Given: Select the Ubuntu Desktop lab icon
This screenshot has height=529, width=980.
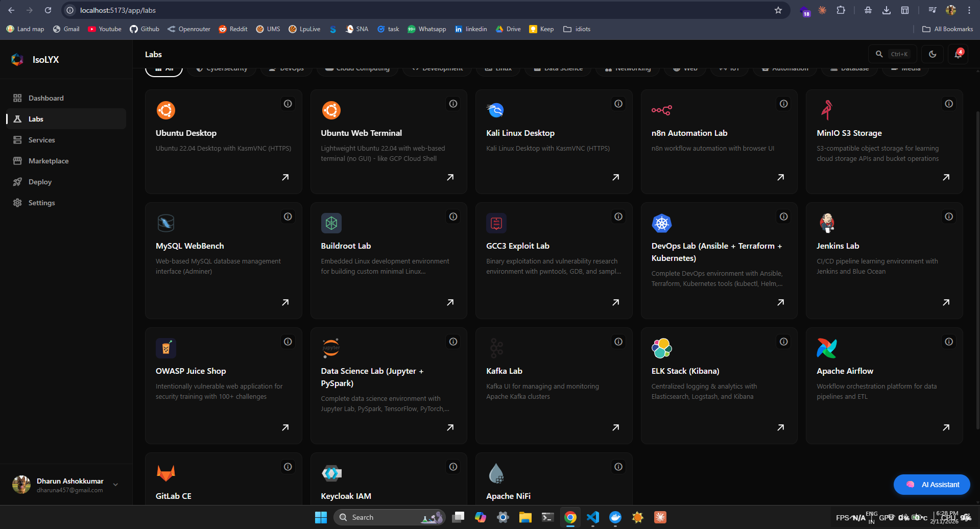Looking at the screenshot, I should coord(165,110).
